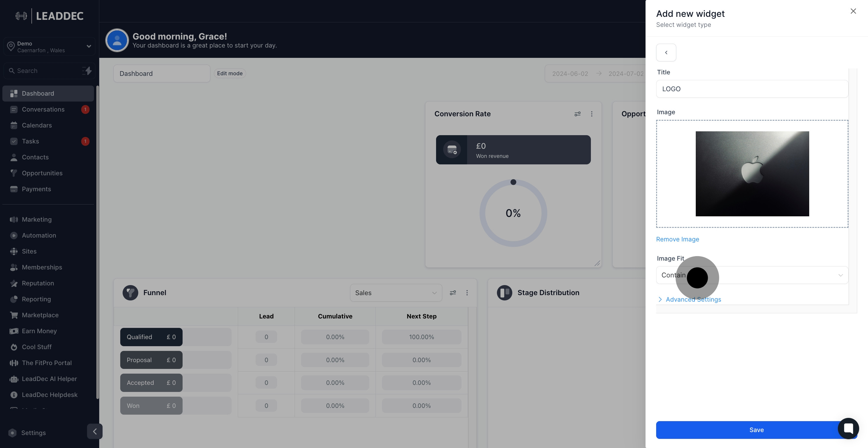Open the Sales pipeline dropdown in Funnel
The width and height of the screenshot is (868, 448).
coord(396,293)
